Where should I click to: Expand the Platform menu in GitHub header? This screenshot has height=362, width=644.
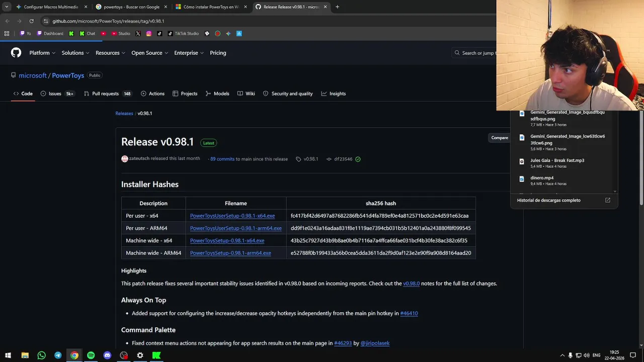(x=42, y=53)
